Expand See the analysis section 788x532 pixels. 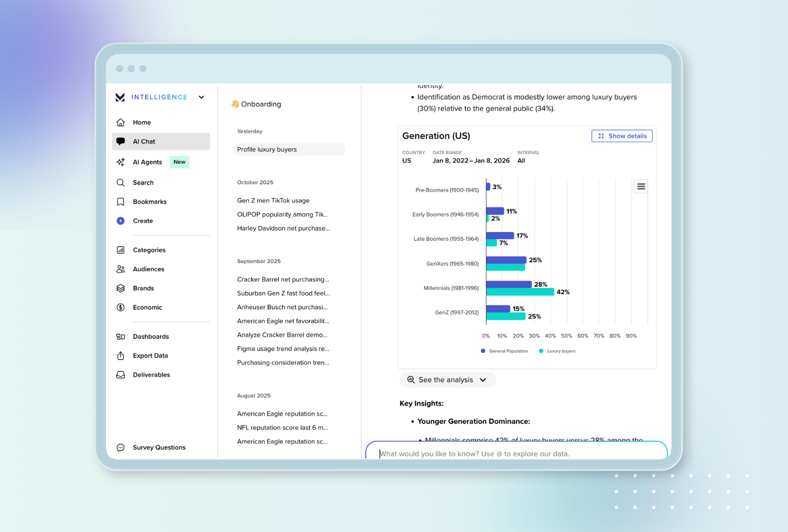click(447, 380)
